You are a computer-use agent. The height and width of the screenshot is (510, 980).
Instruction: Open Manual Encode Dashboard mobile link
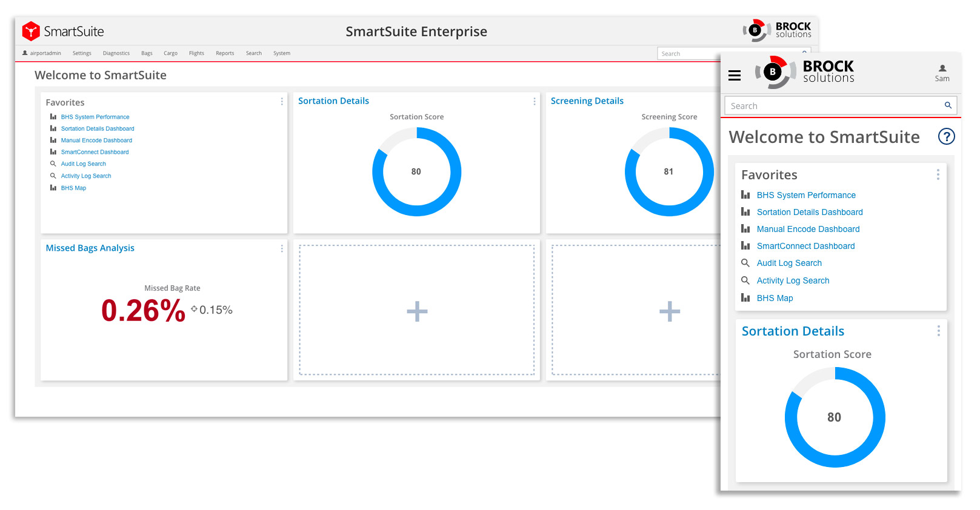(x=808, y=229)
